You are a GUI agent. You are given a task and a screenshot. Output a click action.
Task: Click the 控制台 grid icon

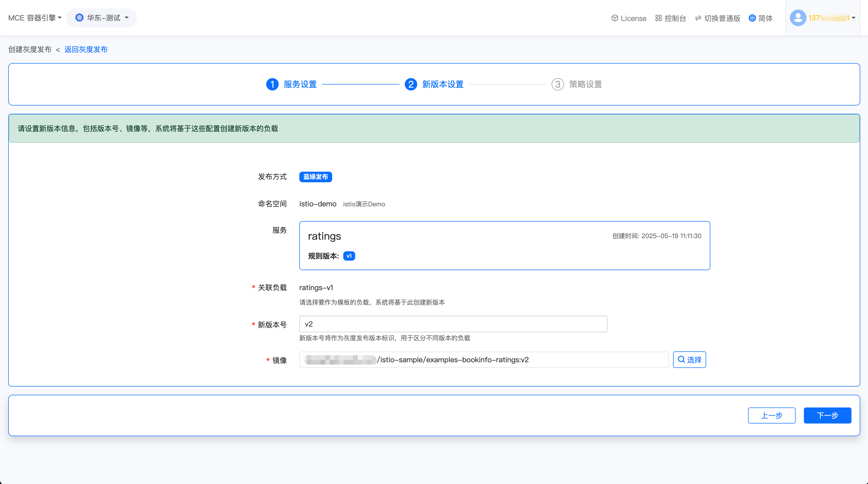(658, 18)
